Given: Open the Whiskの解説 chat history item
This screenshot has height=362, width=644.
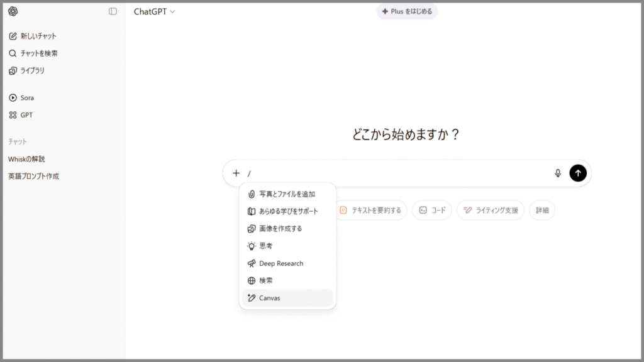Looking at the screenshot, I should [26, 159].
